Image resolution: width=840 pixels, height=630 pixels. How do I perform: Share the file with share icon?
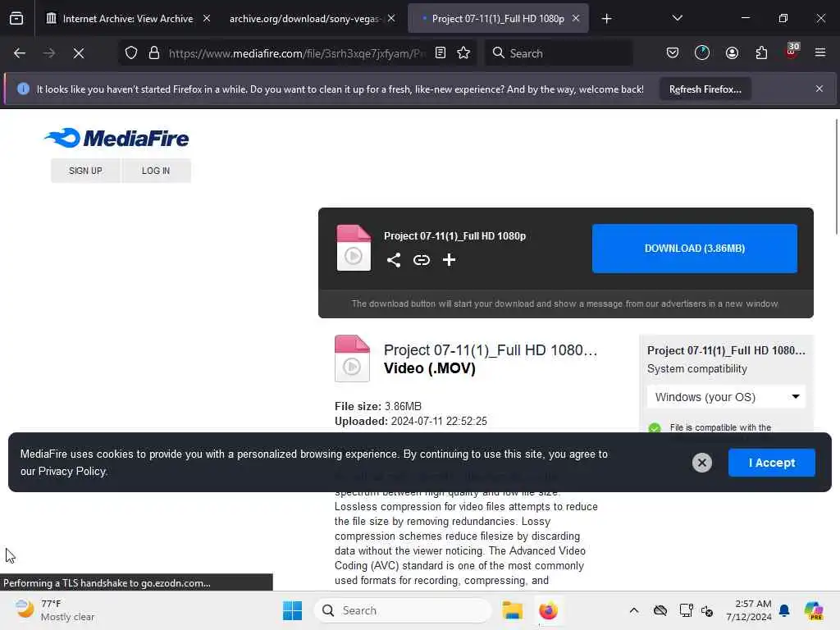[x=394, y=260]
